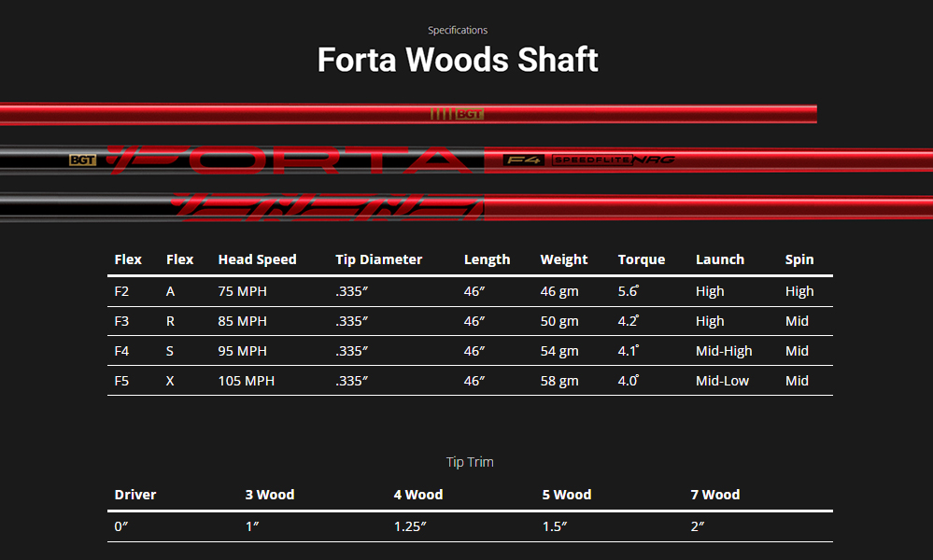The width and height of the screenshot is (933, 560).
Task: Click the '50 gm' weight cell
Action: [558, 322]
